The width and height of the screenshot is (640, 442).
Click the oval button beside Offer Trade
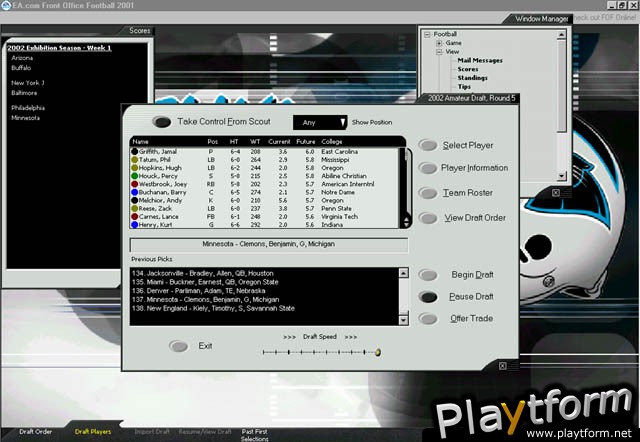[x=428, y=318]
